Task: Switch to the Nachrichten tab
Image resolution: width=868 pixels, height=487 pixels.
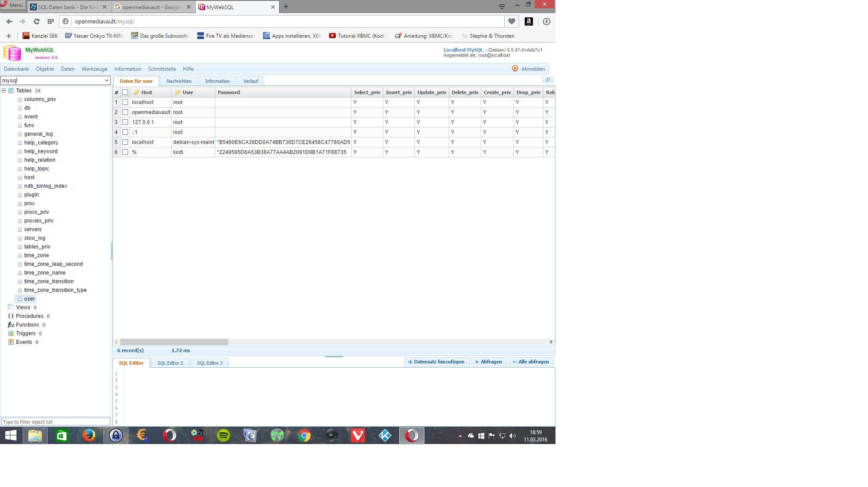Action: click(179, 81)
